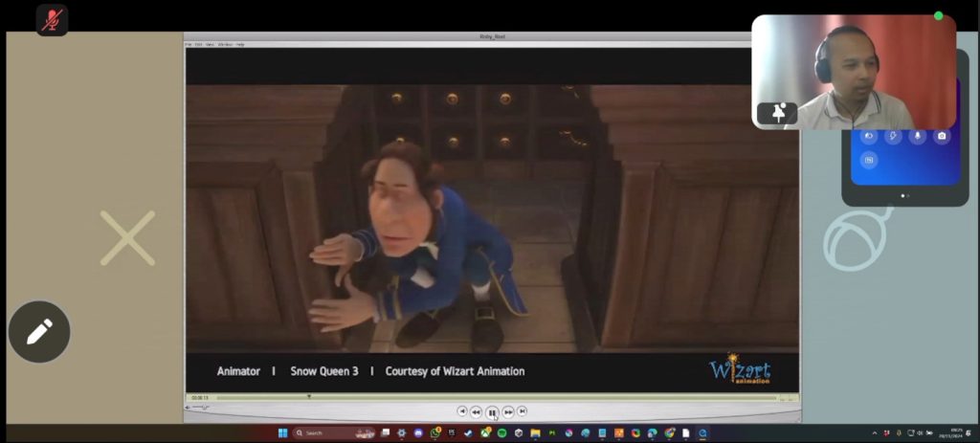
Task: Open File Explorer from the taskbar
Action: [535, 433]
